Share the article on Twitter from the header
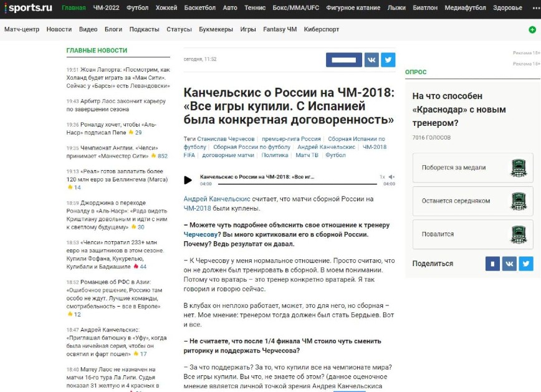The width and height of the screenshot is (541, 392). [x=388, y=60]
